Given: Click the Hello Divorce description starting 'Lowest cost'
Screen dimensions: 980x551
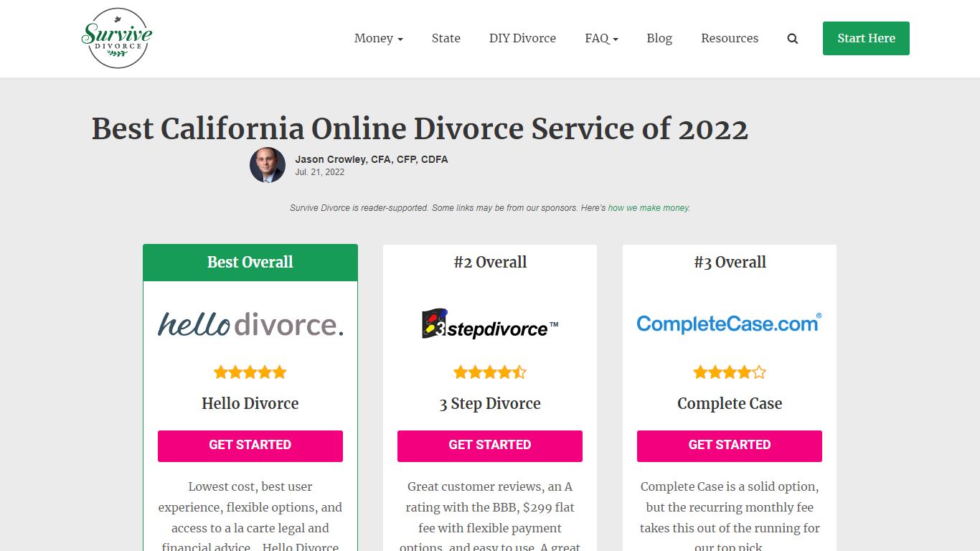Looking at the screenshot, I should click(x=250, y=517).
